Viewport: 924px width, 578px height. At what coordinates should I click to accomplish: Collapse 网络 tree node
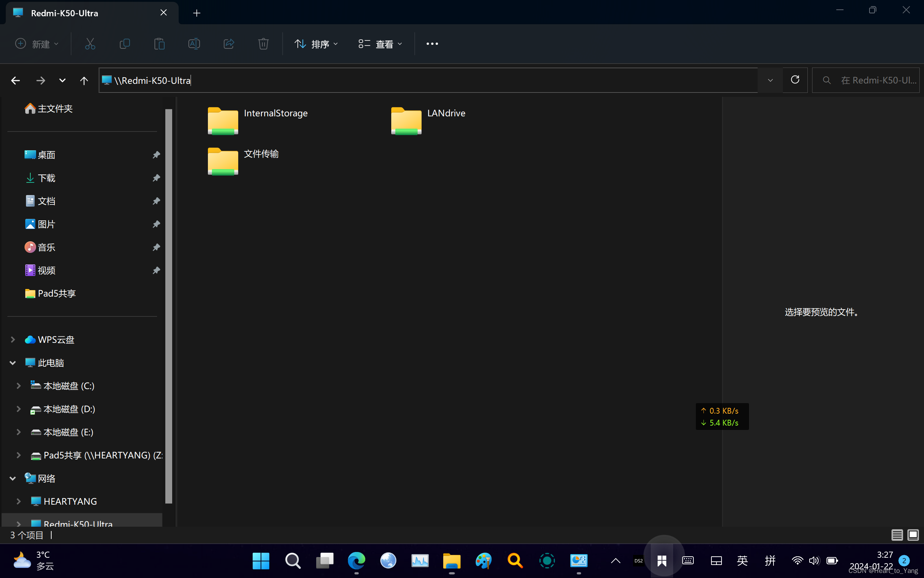pos(13,478)
